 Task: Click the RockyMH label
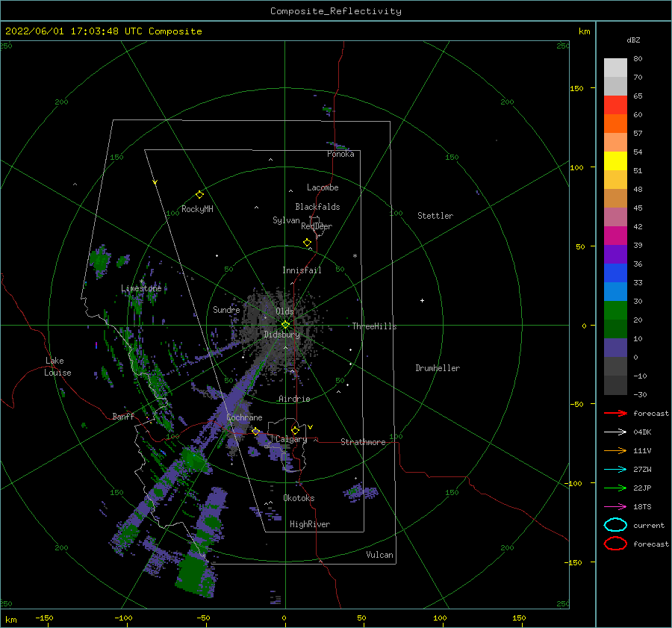[x=197, y=209]
